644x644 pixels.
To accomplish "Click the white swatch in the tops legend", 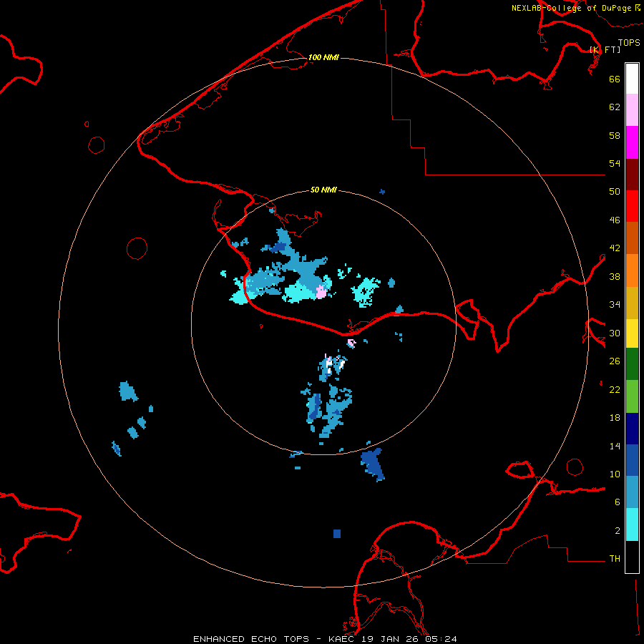I will (x=632, y=79).
